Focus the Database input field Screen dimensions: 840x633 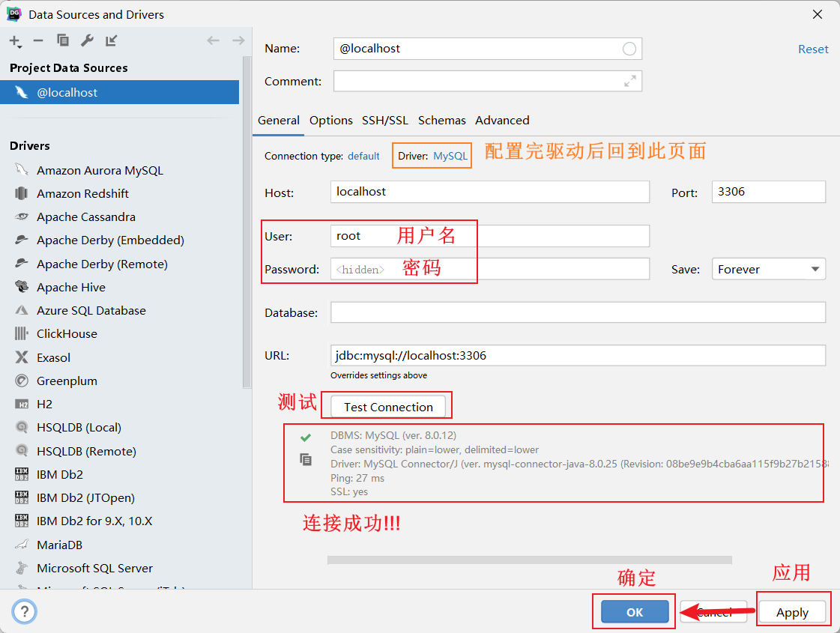pos(578,312)
